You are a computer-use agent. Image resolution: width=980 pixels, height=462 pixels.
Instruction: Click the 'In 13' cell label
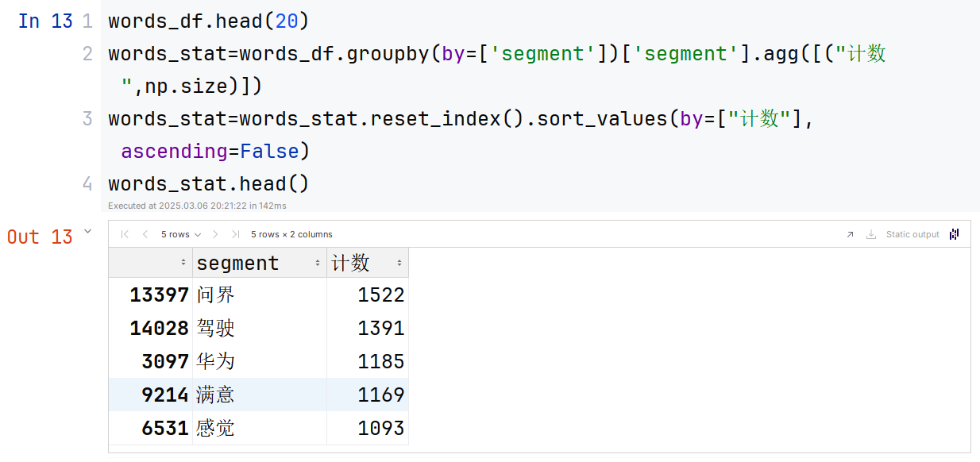click(x=45, y=21)
